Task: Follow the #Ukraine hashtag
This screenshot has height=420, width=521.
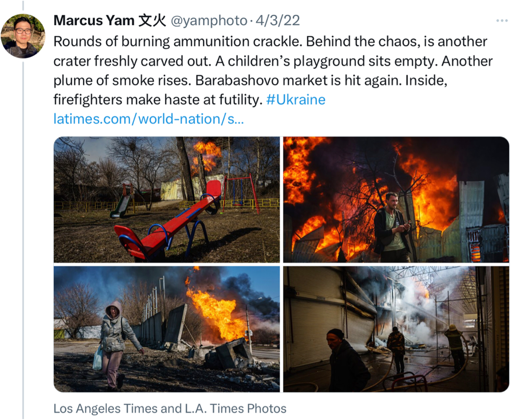Action: [x=295, y=100]
